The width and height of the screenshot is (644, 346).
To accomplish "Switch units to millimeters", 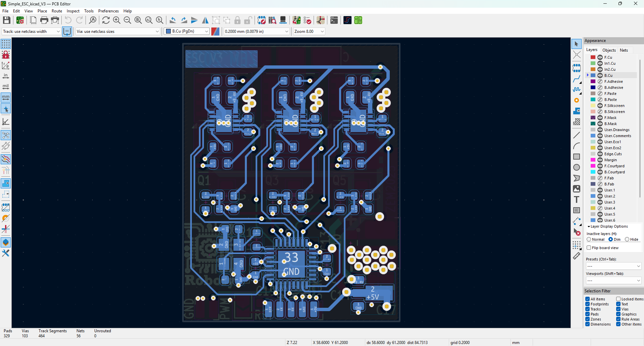I will point(6,98).
